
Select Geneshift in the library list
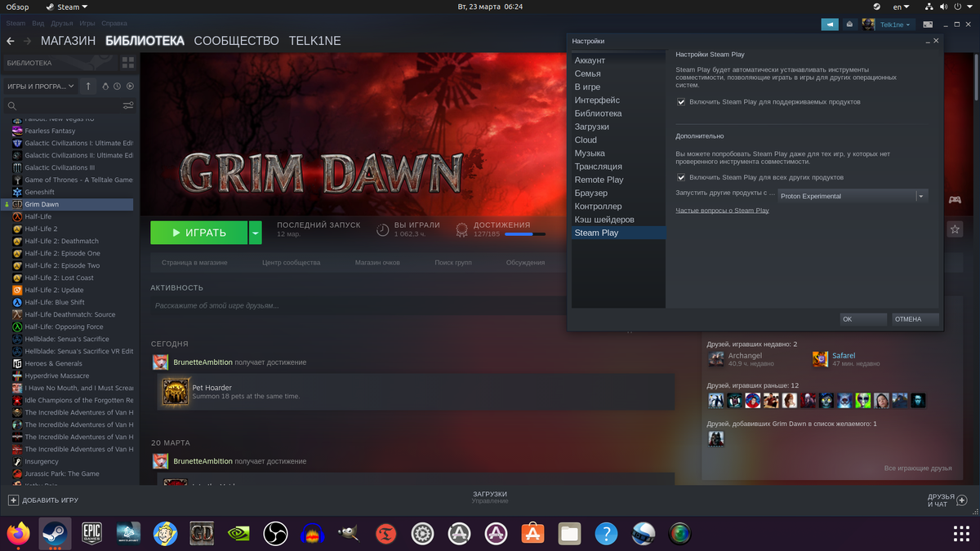pos(67,192)
